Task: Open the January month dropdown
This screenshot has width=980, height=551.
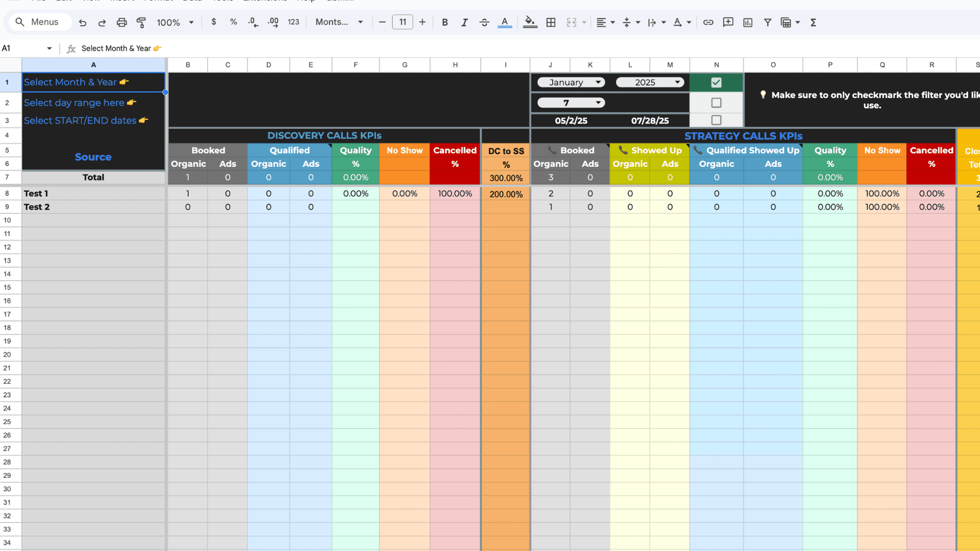Action: [571, 82]
